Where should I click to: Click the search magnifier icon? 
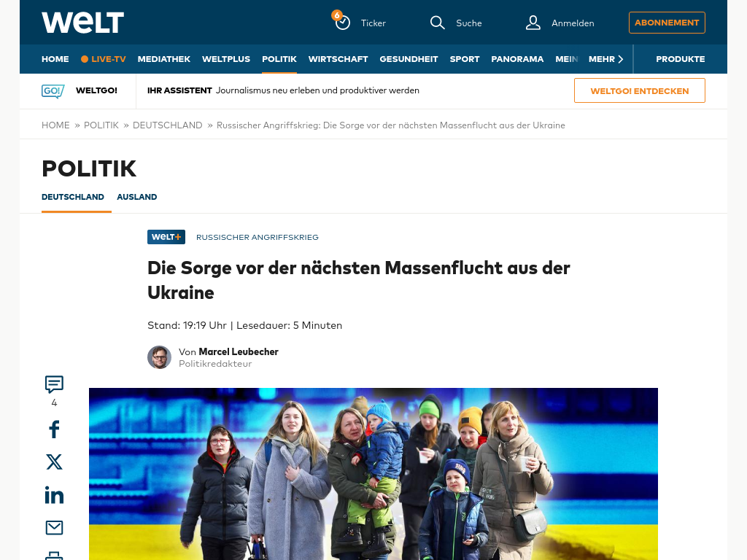[437, 23]
